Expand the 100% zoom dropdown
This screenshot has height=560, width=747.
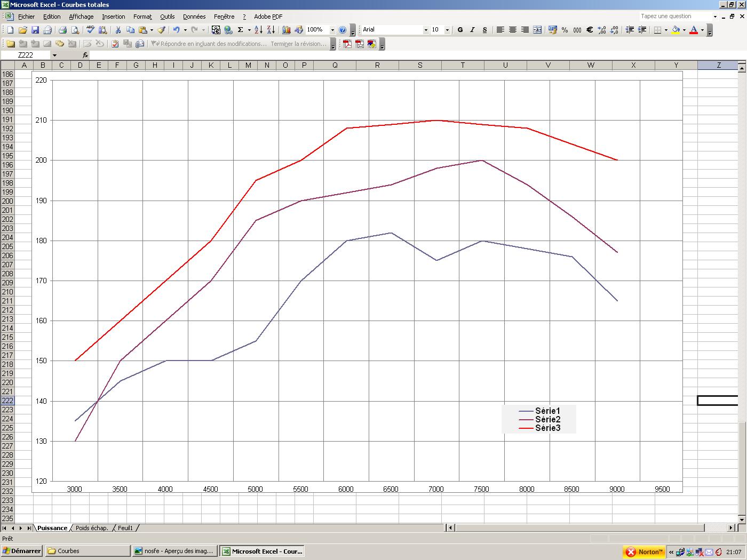coord(332,30)
